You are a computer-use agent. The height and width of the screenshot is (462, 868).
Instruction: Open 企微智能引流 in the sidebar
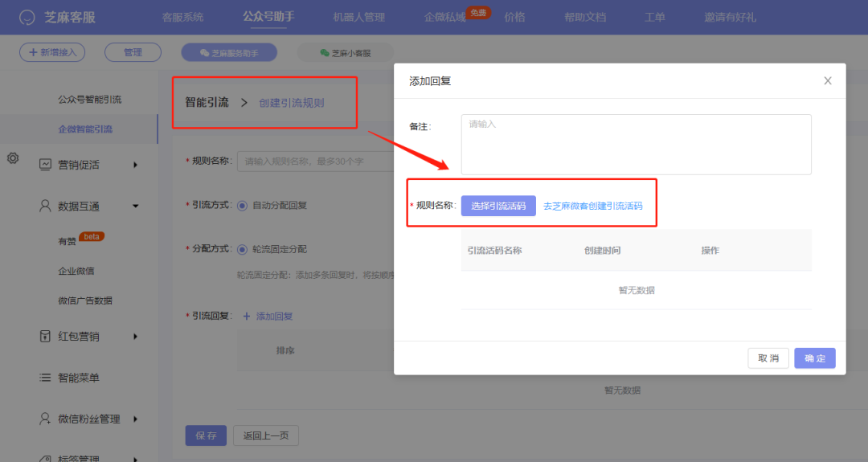tap(85, 129)
